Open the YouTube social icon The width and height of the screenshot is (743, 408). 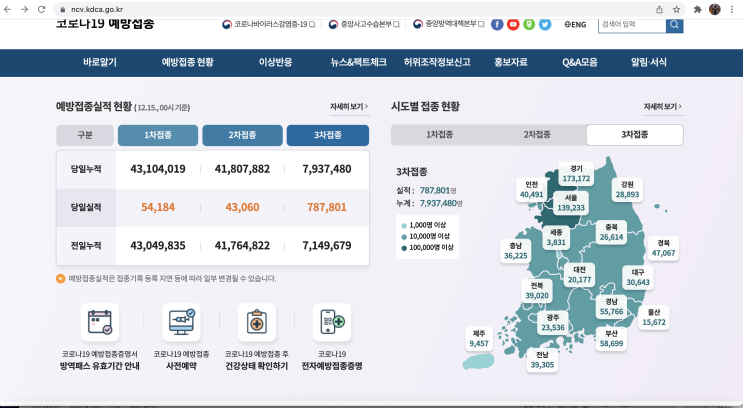(513, 24)
